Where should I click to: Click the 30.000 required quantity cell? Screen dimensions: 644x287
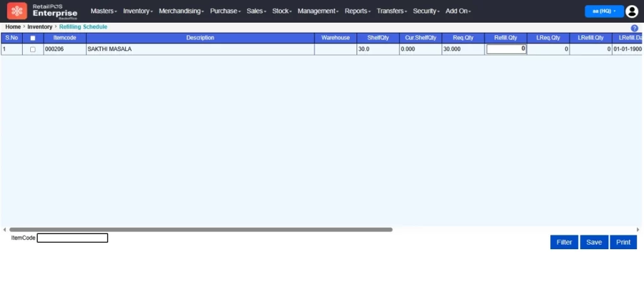(x=463, y=49)
